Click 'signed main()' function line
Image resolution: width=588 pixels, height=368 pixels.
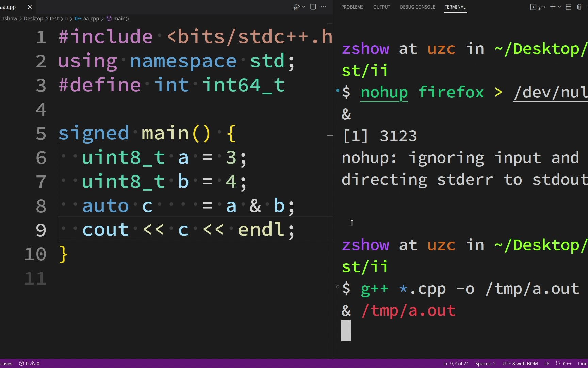pos(147,133)
